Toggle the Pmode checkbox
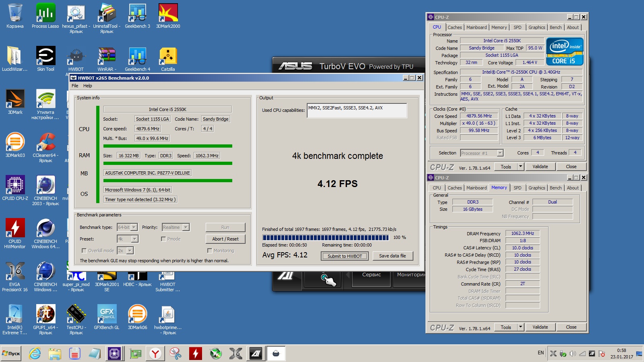This screenshot has width=644, height=362. (x=163, y=239)
